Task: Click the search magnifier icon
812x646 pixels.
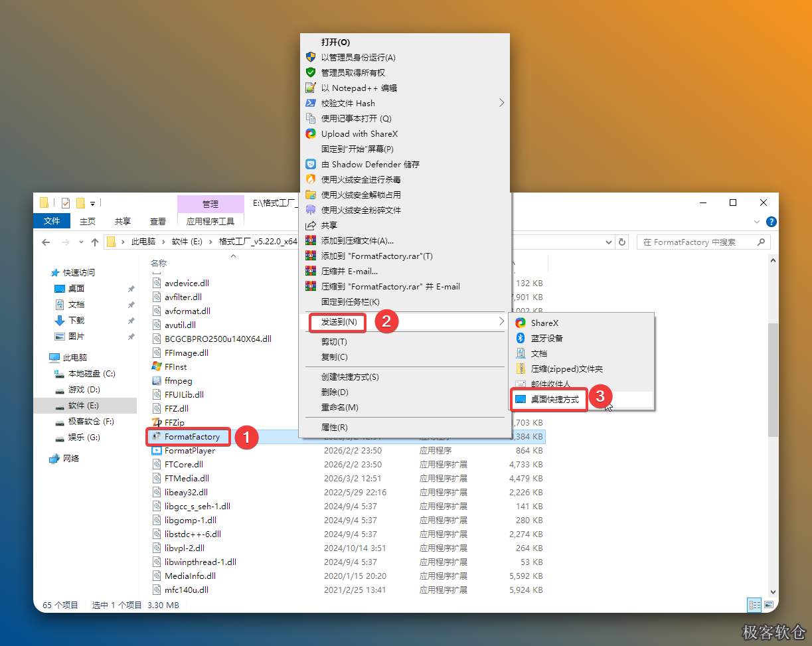Action: (x=761, y=242)
